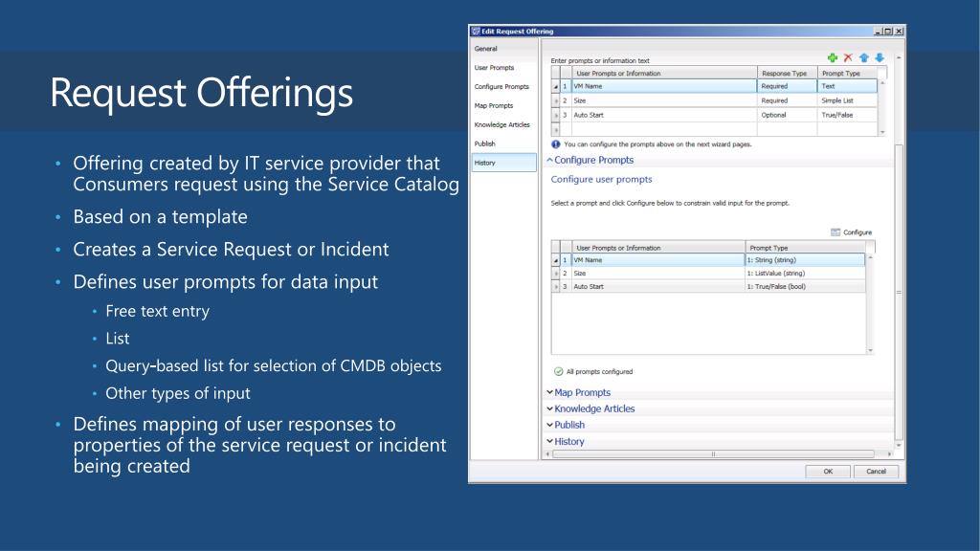The image size is (980, 551).
Task: Click the dialog's vertical scrollbar
Action: point(899,292)
